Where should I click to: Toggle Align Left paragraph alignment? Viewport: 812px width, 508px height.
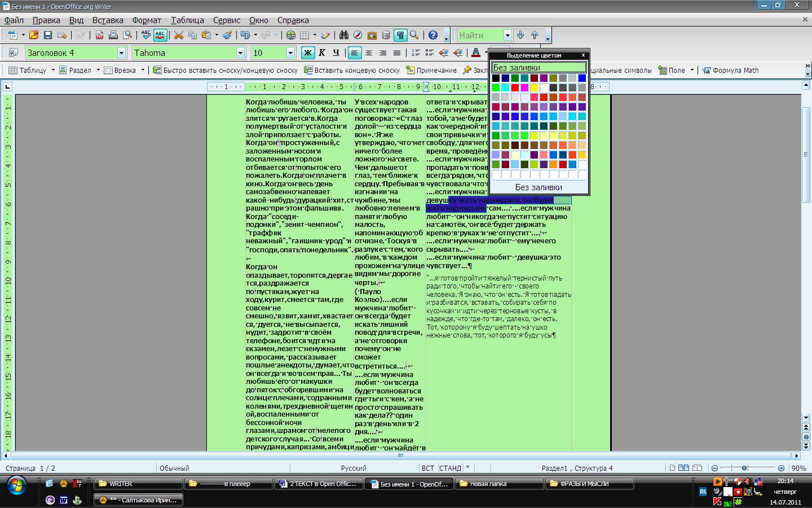coord(355,52)
